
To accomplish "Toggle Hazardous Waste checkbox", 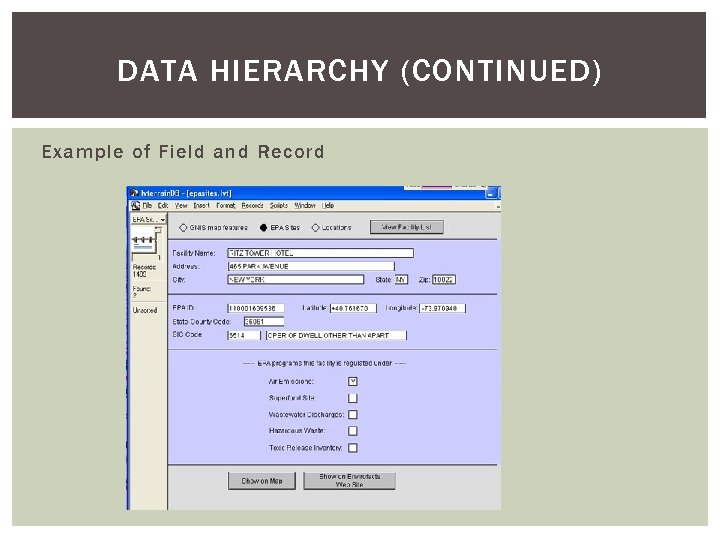I will (353, 431).
